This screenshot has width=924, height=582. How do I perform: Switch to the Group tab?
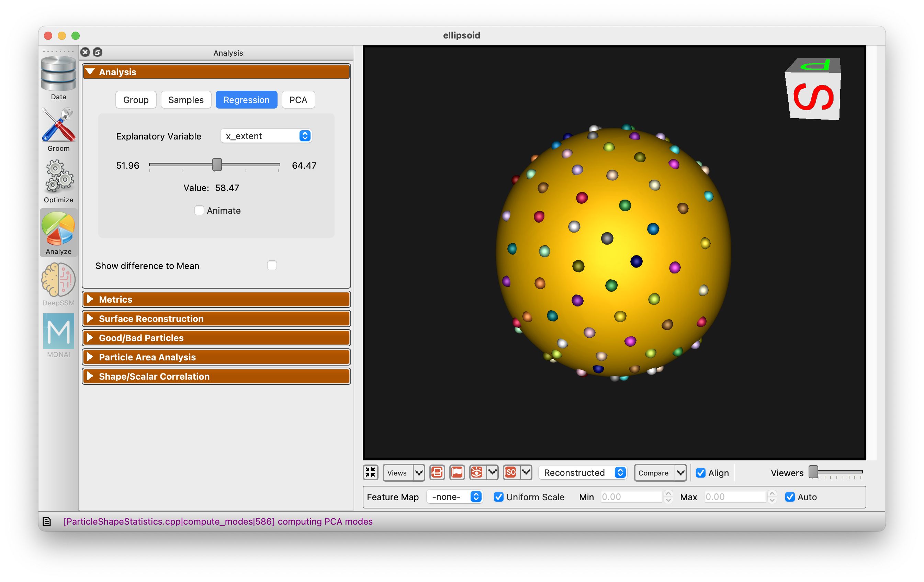136,100
